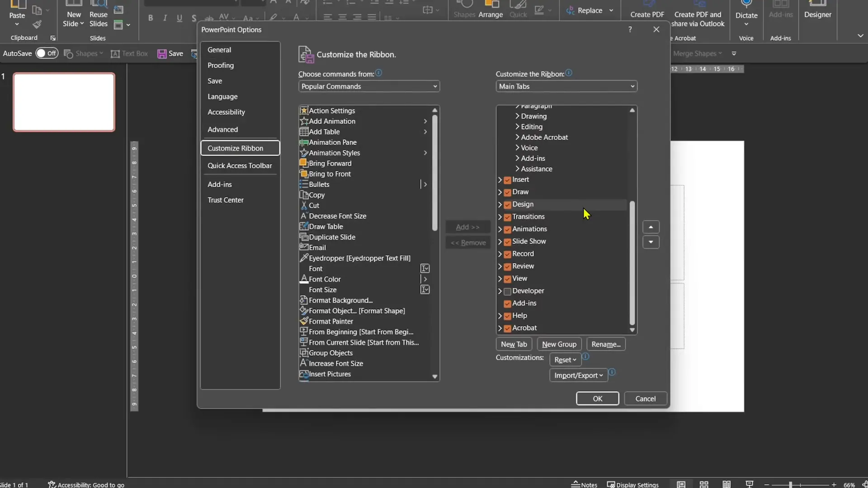Open the Language options category
Image resolution: width=868 pixels, height=488 pixels.
click(240, 97)
